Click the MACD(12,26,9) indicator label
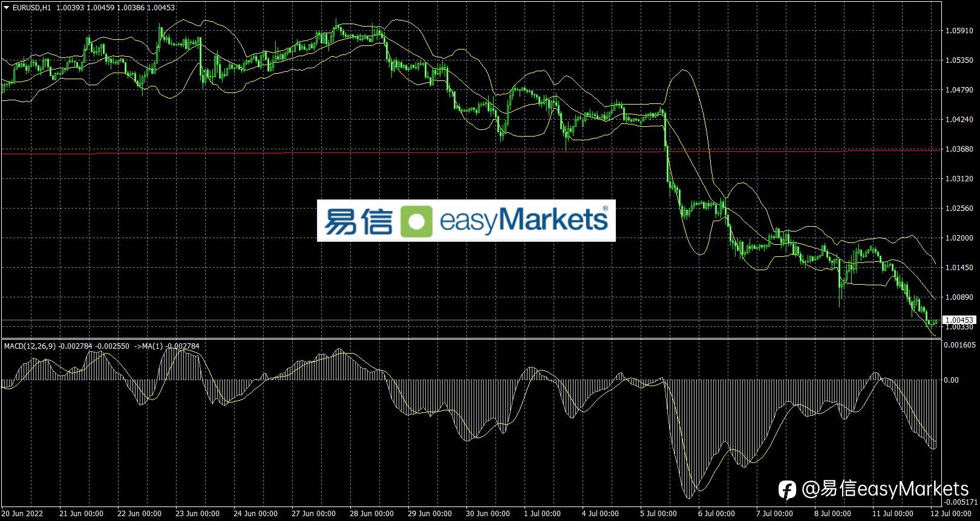980x521 pixels. pos(30,346)
